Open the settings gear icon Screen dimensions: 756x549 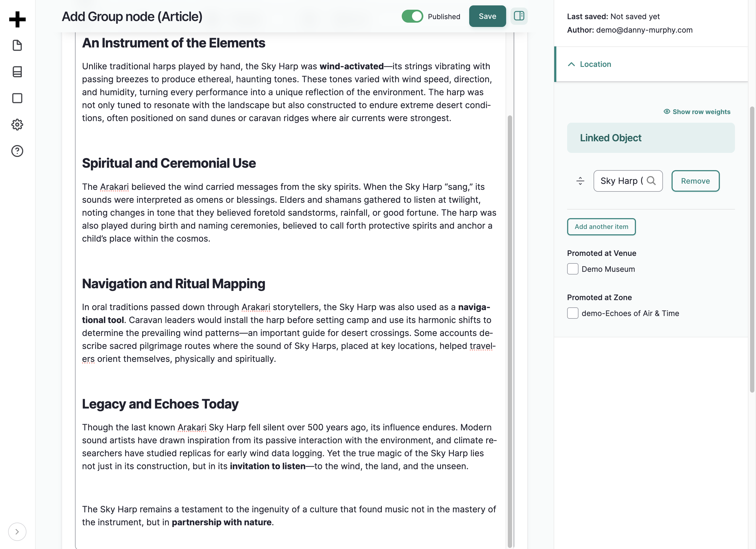click(17, 125)
